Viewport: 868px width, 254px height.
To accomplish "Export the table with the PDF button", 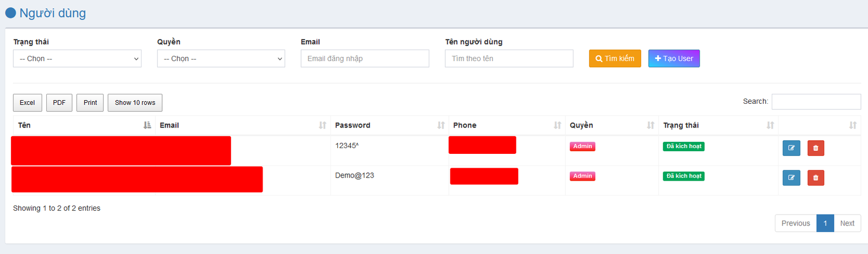I will [59, 103].
